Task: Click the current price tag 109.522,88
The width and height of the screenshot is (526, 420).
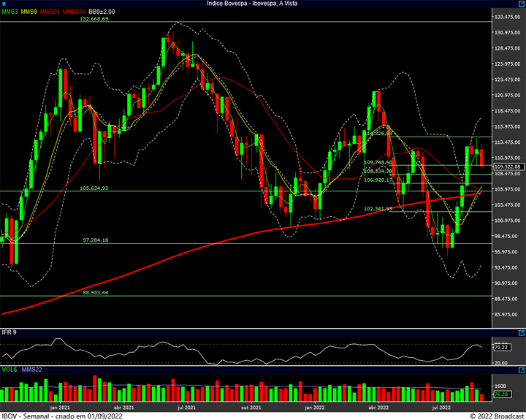Action: 507,167
